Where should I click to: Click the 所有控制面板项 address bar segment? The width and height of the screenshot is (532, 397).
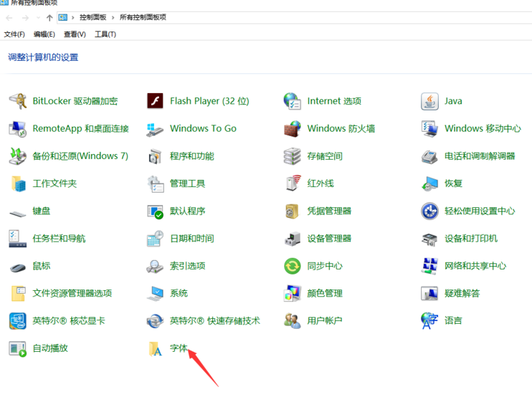tap(143, 17)
